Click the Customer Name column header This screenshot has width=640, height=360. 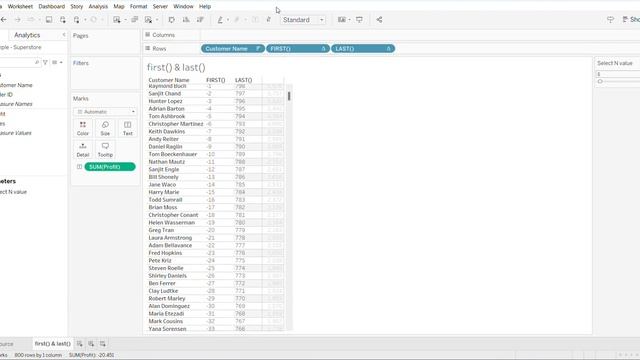(169, 80)
